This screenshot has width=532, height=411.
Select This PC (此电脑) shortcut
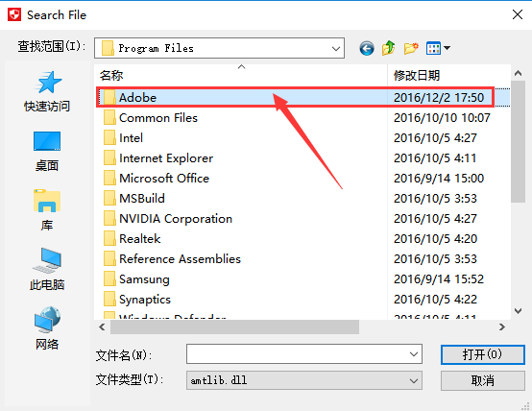pyautogui.click(x=47, y=270)
